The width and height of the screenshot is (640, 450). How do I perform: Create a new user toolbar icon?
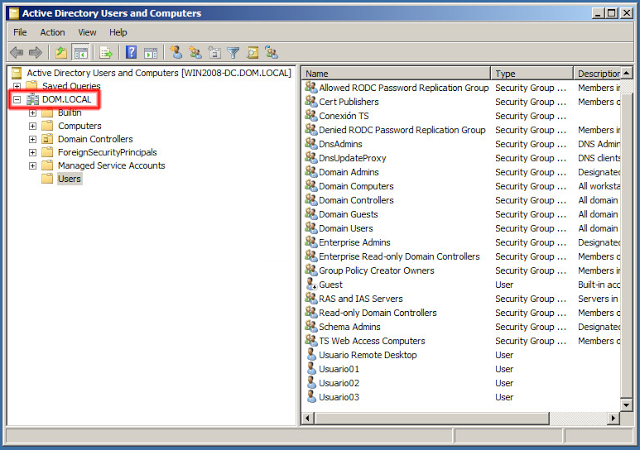176,53
